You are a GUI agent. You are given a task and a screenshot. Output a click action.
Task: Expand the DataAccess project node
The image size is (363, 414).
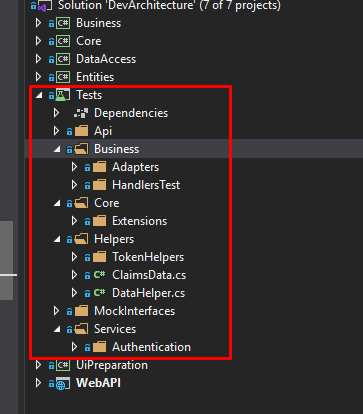(38, 59)
